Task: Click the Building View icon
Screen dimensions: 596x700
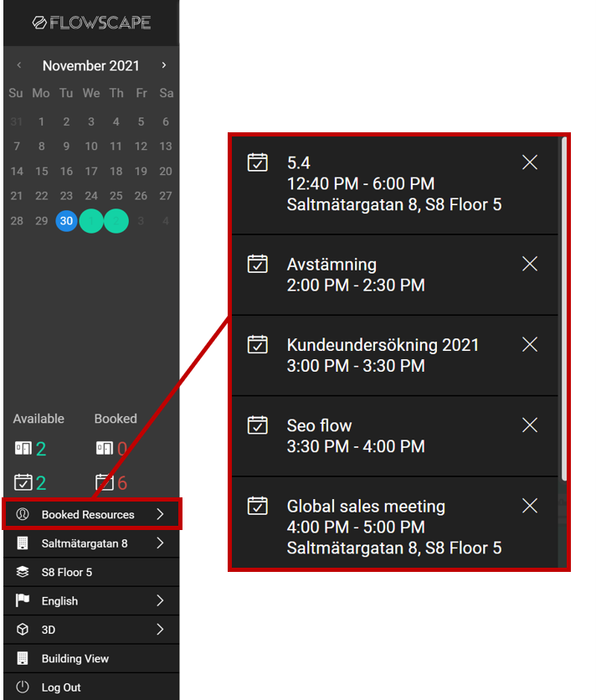Action: [23, 658]
